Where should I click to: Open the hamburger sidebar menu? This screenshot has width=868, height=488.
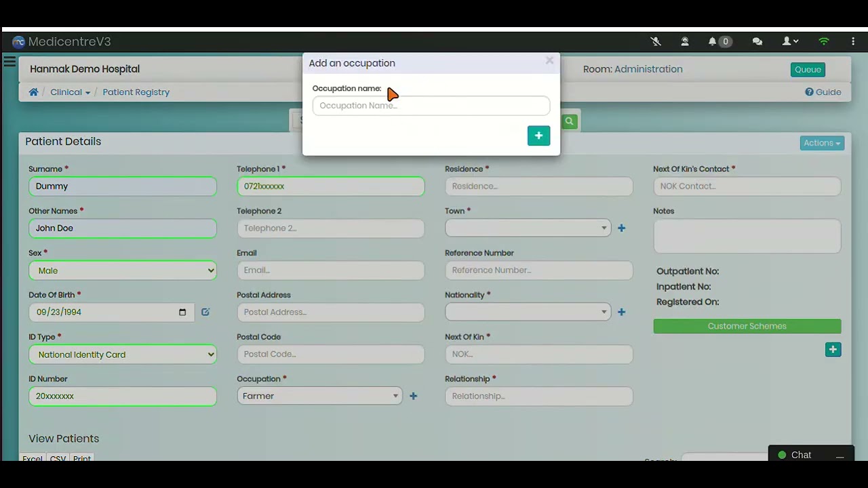point(9,62)
